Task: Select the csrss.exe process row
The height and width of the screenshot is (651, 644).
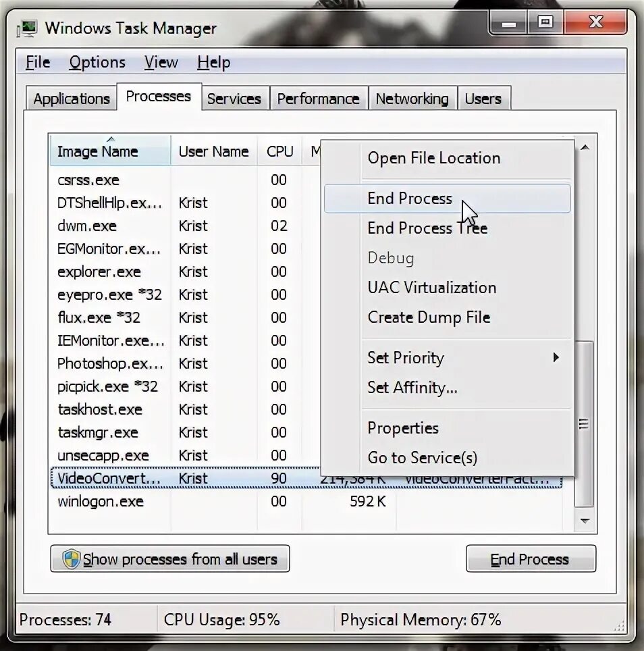Action: (x=185, y=180)
